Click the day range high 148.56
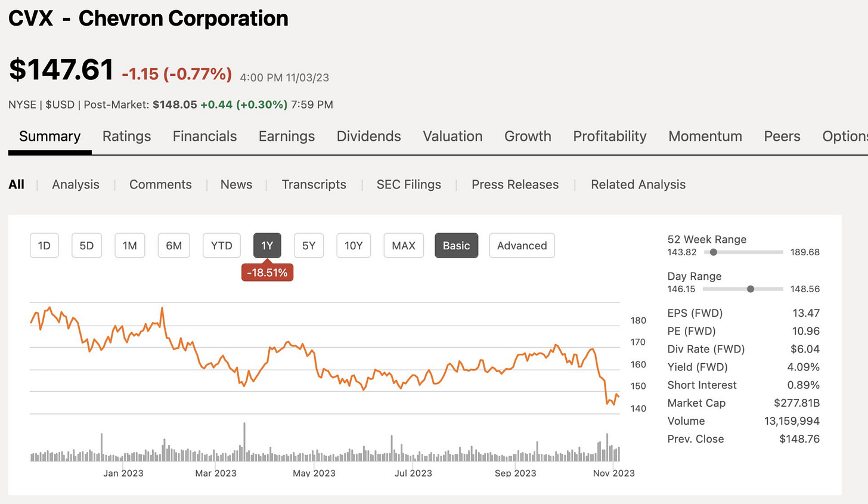Viewport: 868px width, 504px height. [x=805, y=289]
